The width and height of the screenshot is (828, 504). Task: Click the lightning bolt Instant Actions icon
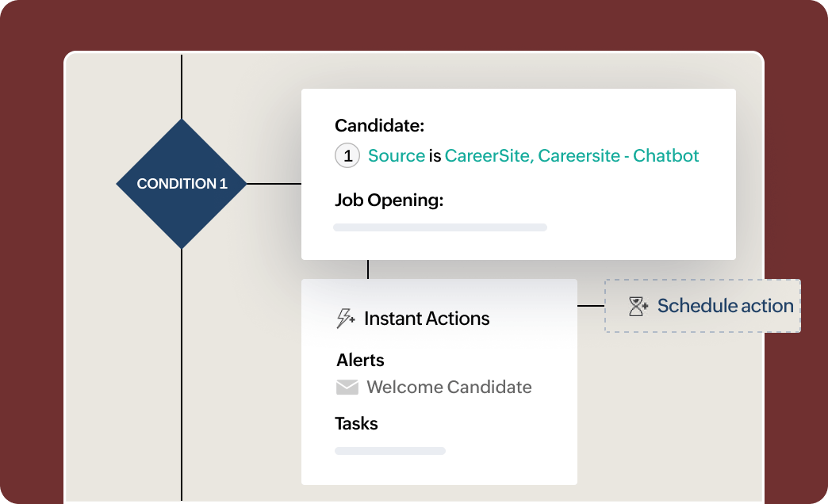pyautogui.click(x=345, y=318)
